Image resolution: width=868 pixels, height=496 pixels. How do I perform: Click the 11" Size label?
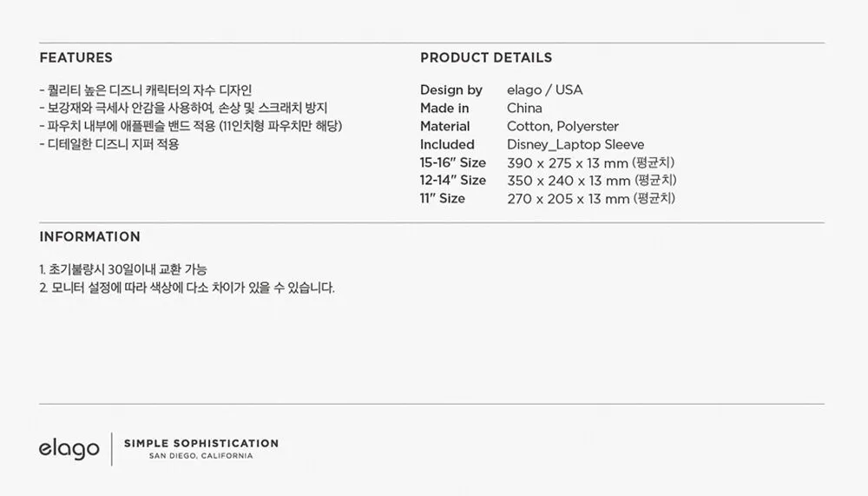tap(443, 199)
